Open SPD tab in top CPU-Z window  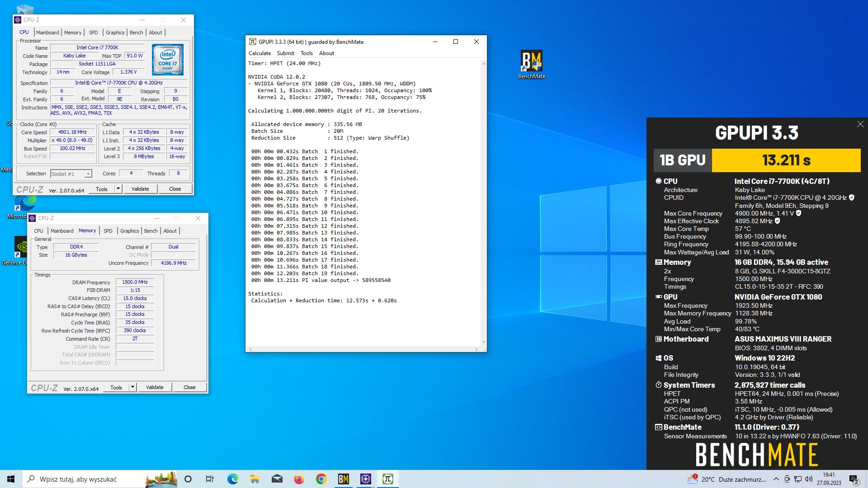click(94, 33)
